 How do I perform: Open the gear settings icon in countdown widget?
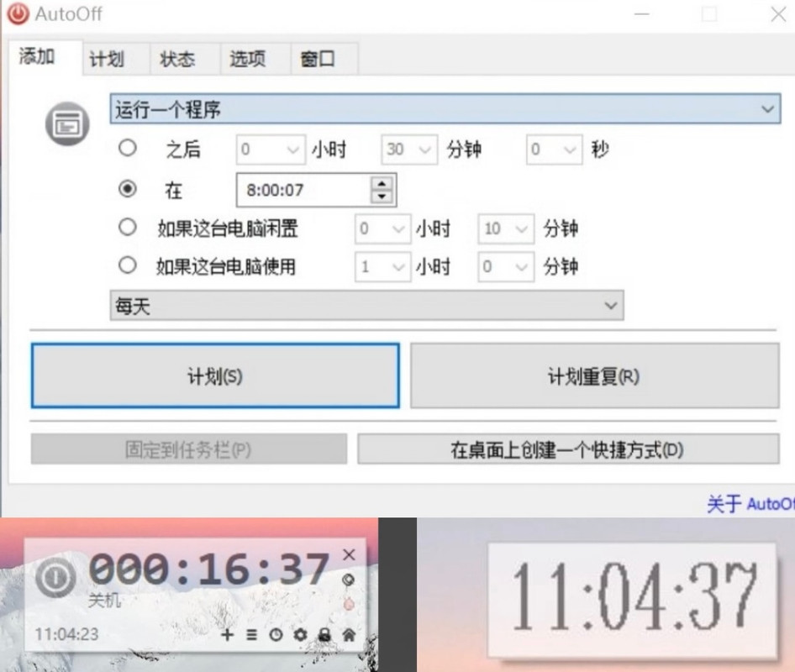point(300,634)
